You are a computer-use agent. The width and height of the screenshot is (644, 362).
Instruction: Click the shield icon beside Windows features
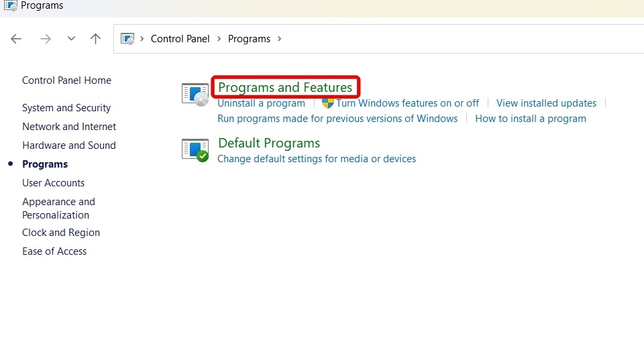(328, 103)
